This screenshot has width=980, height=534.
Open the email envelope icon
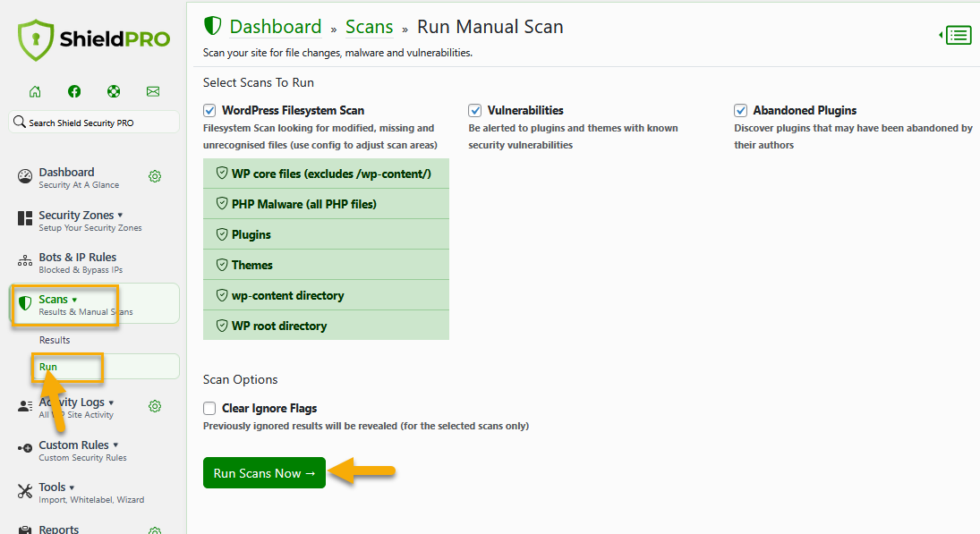tap(153, 92)
